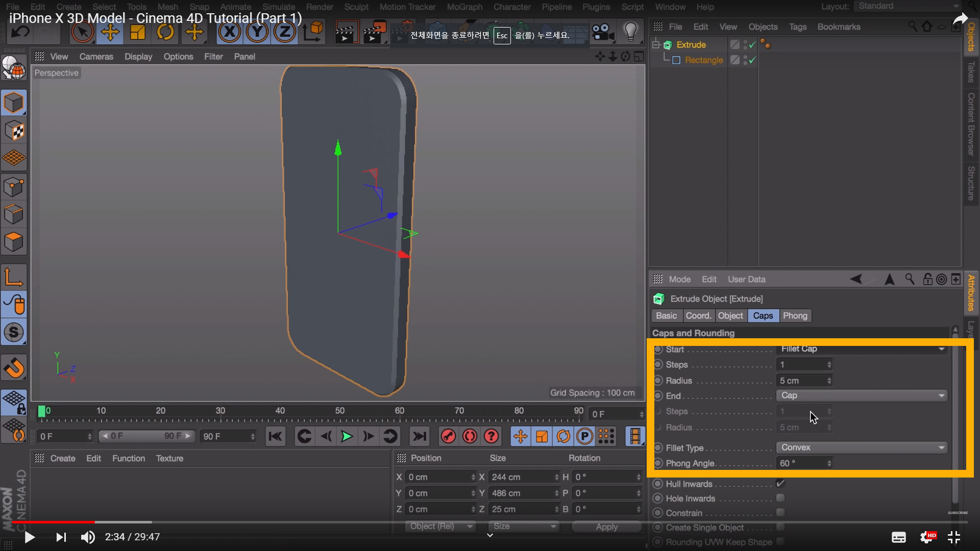Click Phong Angle stepper arrows

[x=829, y=463]
